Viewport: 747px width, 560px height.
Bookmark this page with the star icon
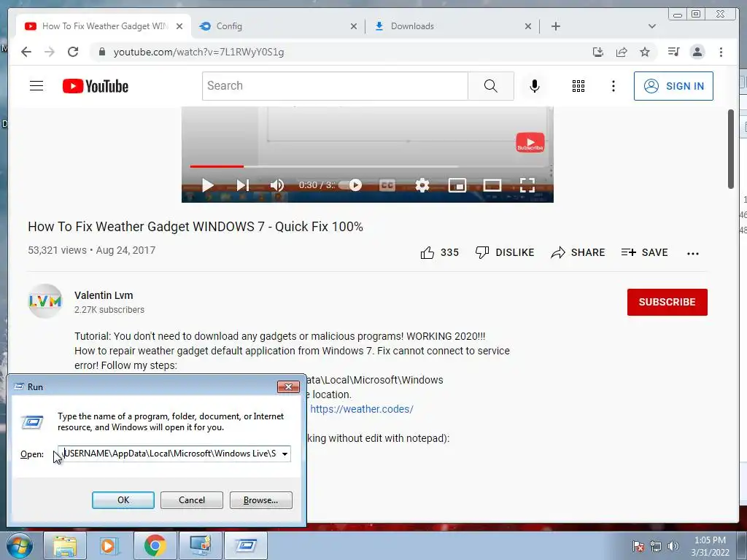(645, 52)
